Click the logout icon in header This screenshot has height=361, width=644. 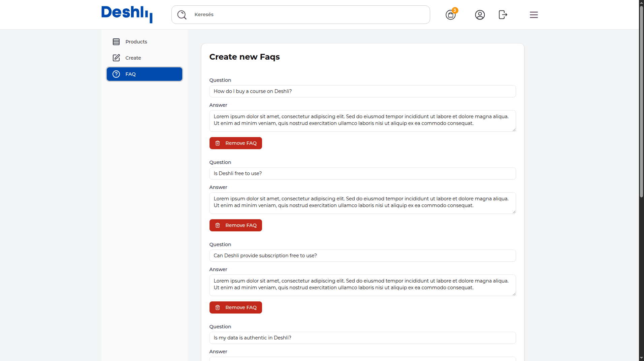click(x=503, y=15)
